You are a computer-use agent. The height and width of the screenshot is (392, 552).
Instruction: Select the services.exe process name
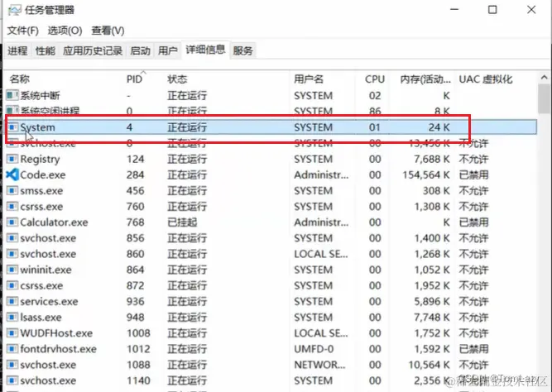point(49,302)
